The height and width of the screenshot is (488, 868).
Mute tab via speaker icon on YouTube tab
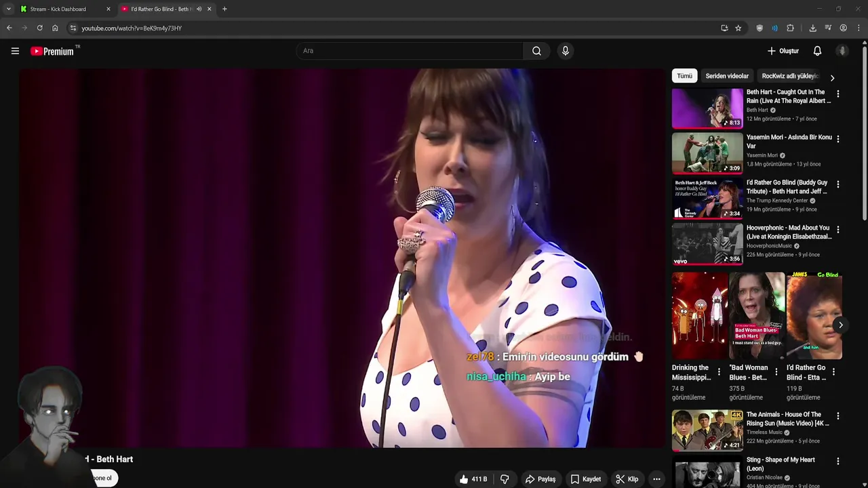pos(199,9)
